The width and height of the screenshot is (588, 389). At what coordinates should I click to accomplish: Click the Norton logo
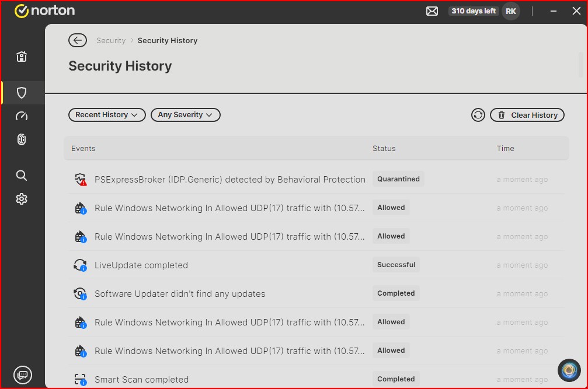coord(44,11)
